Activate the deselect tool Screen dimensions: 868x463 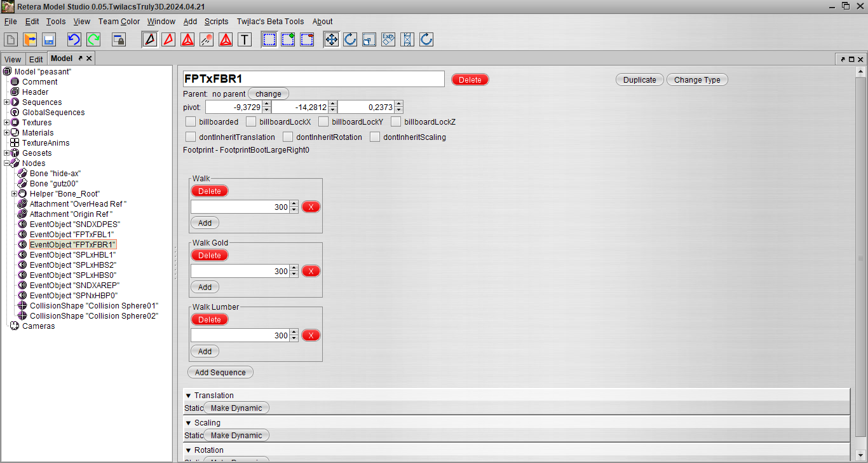tap(307, 39)
